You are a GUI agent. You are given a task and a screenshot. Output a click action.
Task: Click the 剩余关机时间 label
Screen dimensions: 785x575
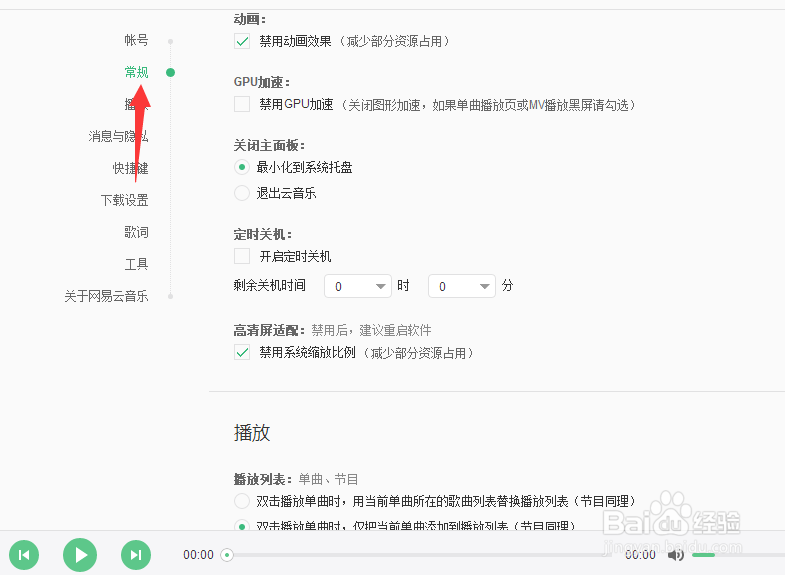269,285
